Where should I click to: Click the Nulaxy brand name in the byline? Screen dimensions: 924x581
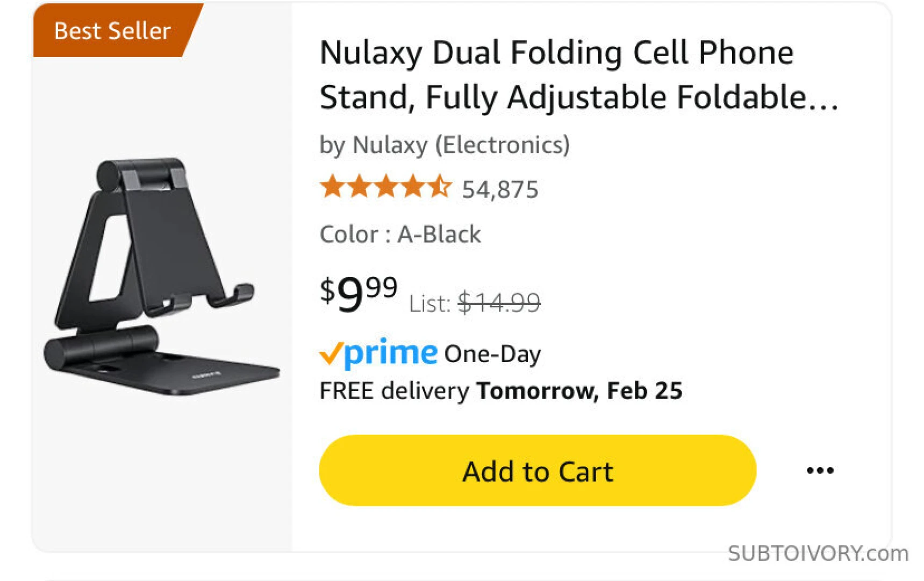(x=389, y=145)
